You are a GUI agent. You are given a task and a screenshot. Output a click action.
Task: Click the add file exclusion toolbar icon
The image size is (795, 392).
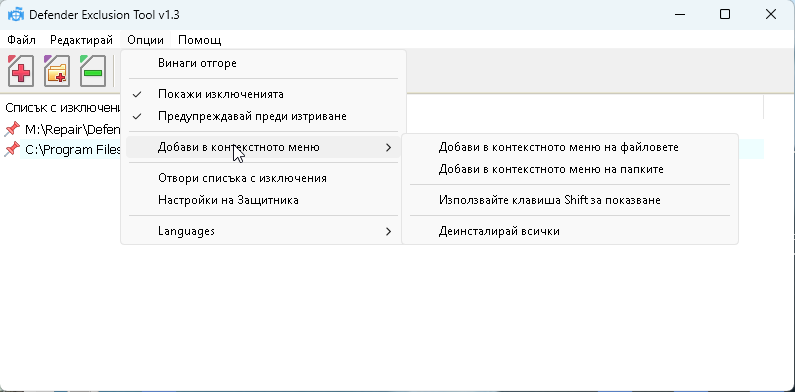click(21, 71)
